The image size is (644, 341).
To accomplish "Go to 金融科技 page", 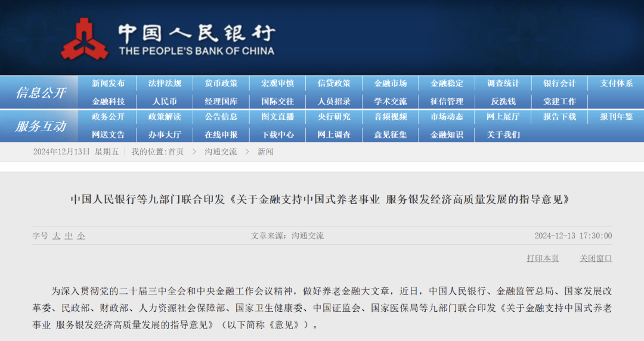I will [x=108, y=101].
